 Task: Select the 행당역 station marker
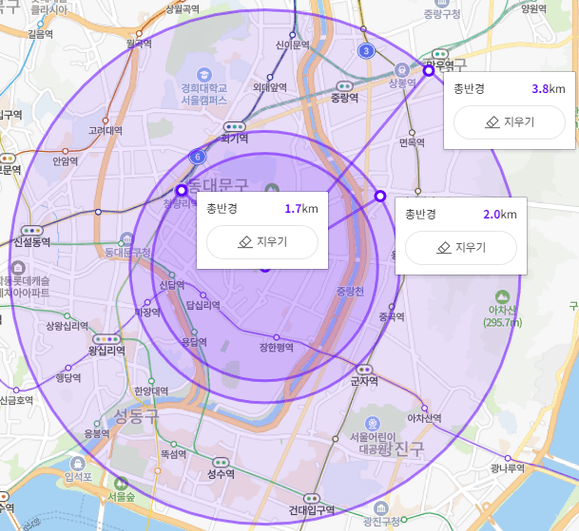[x=68, y=368]
